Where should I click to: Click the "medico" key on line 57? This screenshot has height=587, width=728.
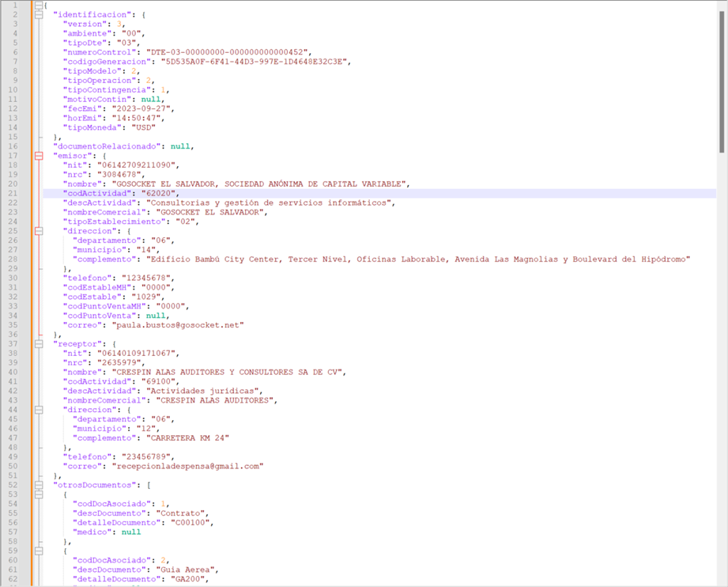point(92,532)
